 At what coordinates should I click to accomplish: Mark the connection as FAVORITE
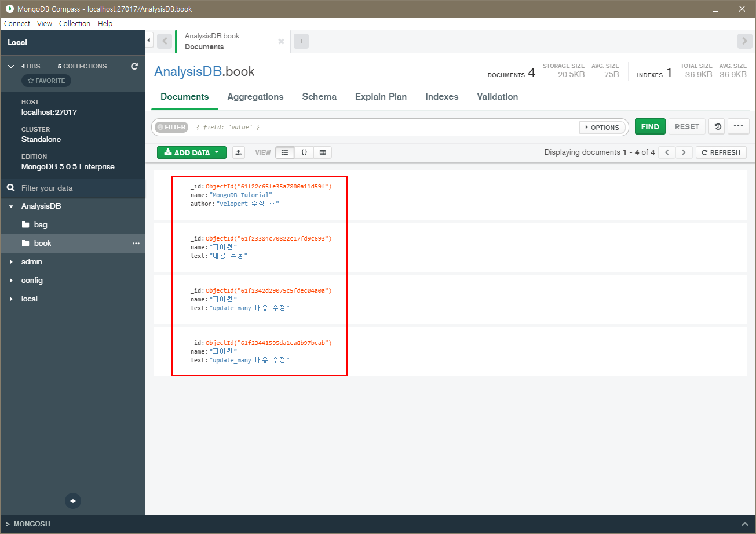(x=46, y=81)
